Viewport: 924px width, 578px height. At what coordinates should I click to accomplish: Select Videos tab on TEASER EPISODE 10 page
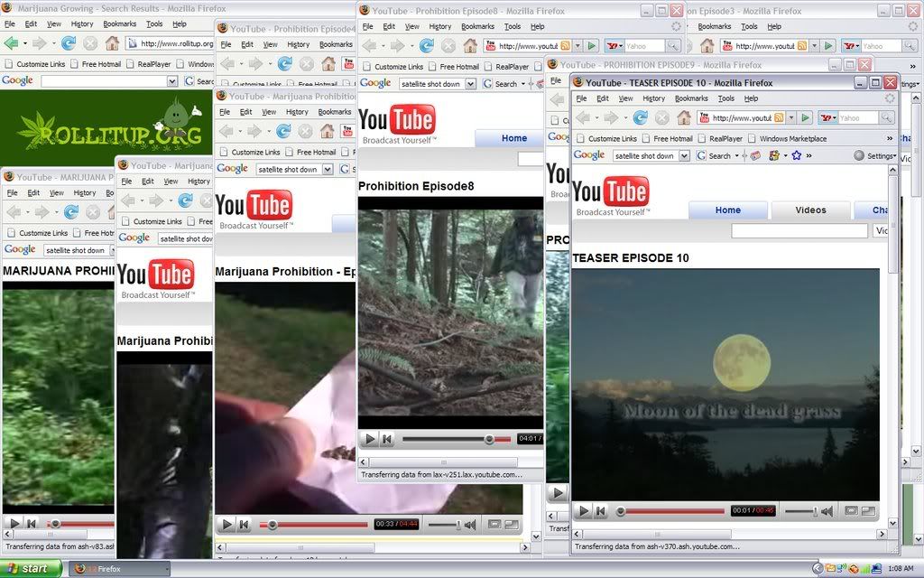(x=810, y=210)
